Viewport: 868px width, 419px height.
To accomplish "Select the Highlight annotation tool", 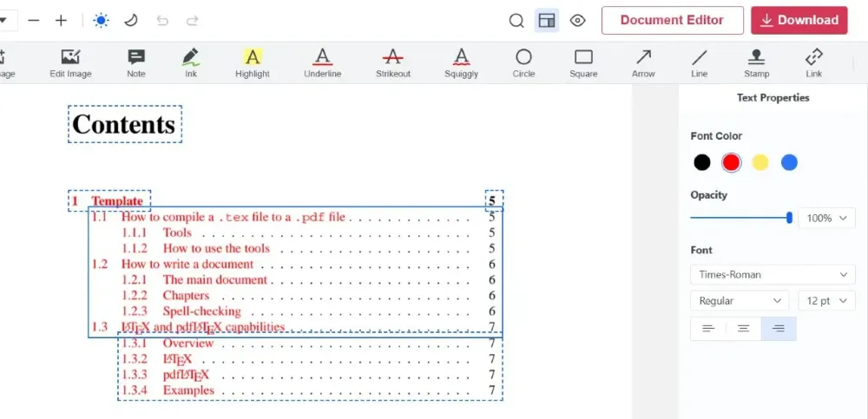I will pos(252,62).
